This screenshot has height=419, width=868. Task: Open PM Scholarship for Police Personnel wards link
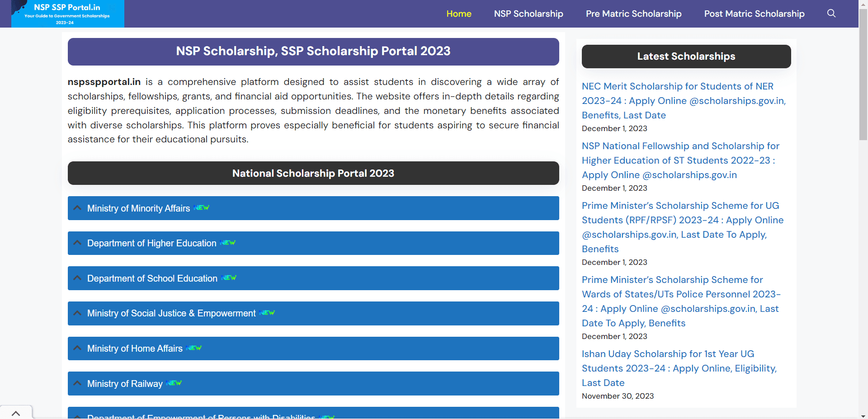click(681, 301)
